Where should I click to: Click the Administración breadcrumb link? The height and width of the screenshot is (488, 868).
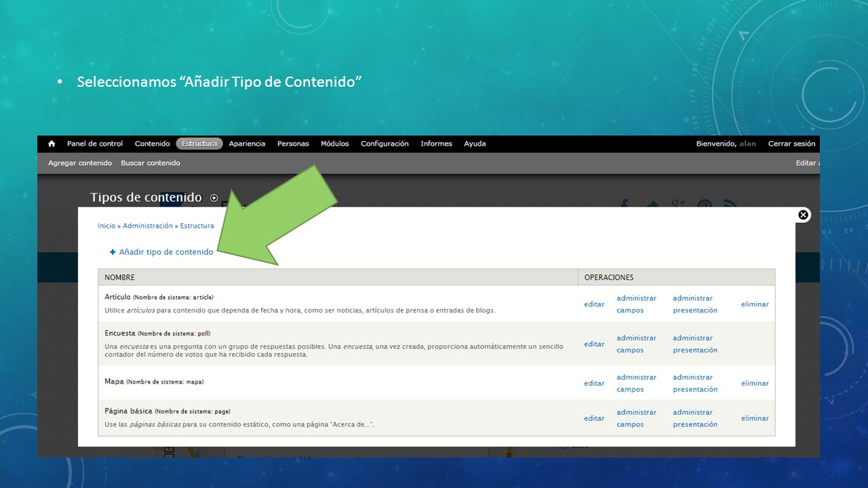point(148,226)
